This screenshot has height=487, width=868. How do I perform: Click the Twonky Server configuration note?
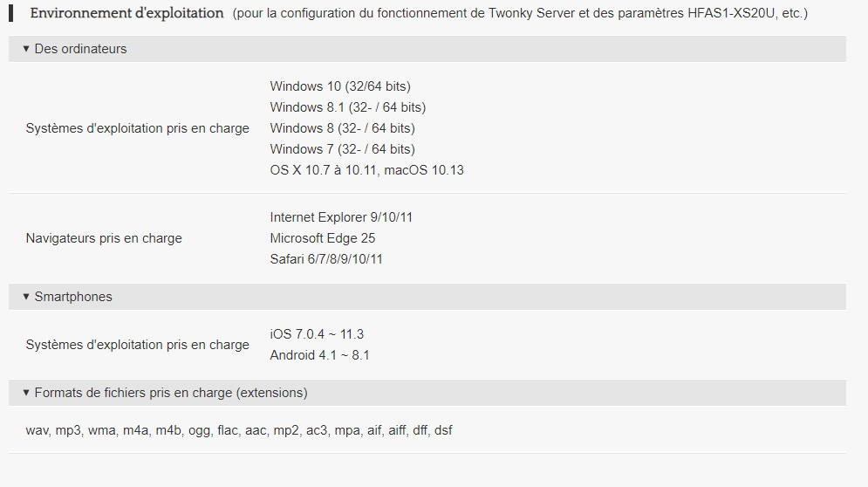[520, 13]
